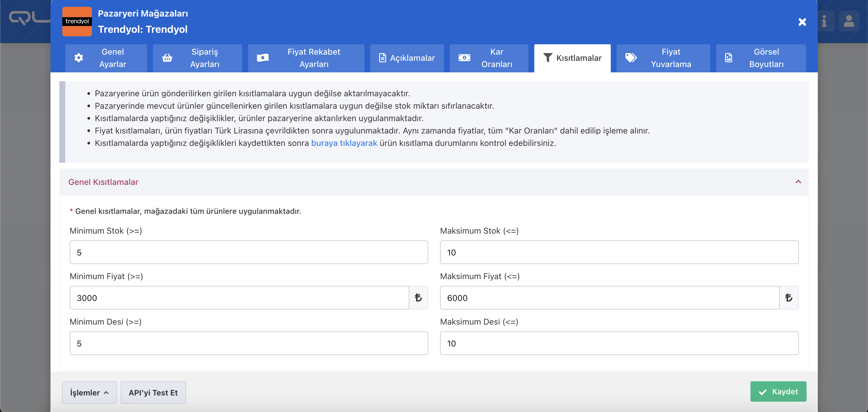Go to the Kar Oranları tab

(x=488, y=58)
